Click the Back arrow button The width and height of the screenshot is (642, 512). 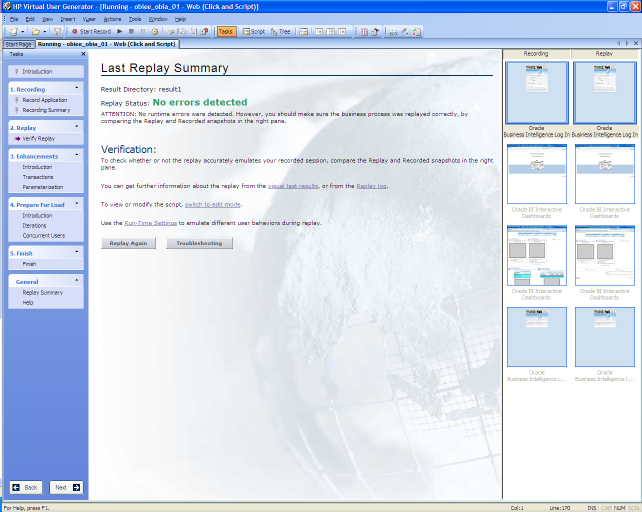pyautogui.click(x=26, y=487)
